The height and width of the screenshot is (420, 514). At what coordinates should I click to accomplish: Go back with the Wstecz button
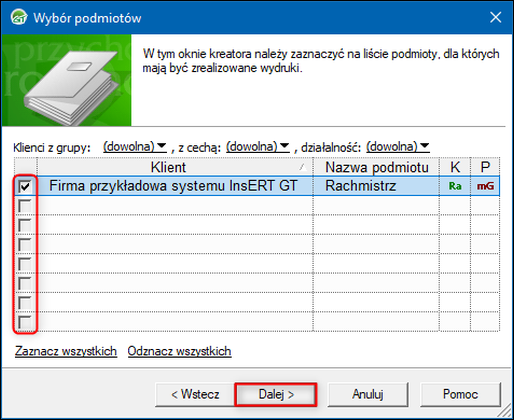[x=195, y=394]
